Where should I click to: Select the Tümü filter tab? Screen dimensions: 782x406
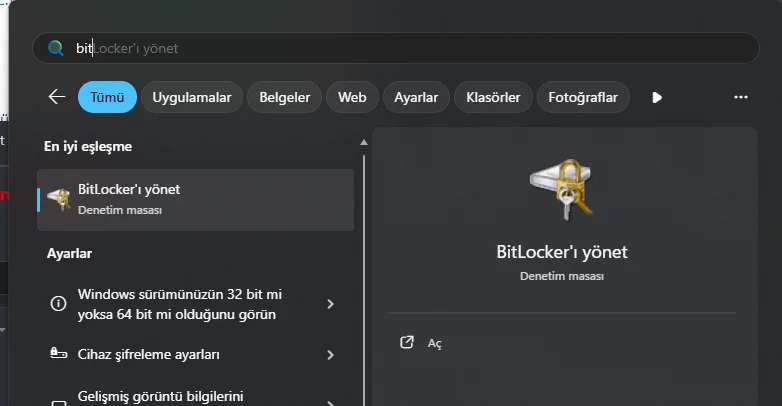[x=107, y=97]
